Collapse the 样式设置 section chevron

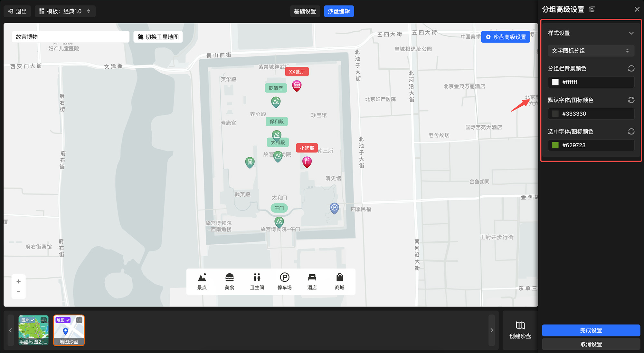point(631,33)
